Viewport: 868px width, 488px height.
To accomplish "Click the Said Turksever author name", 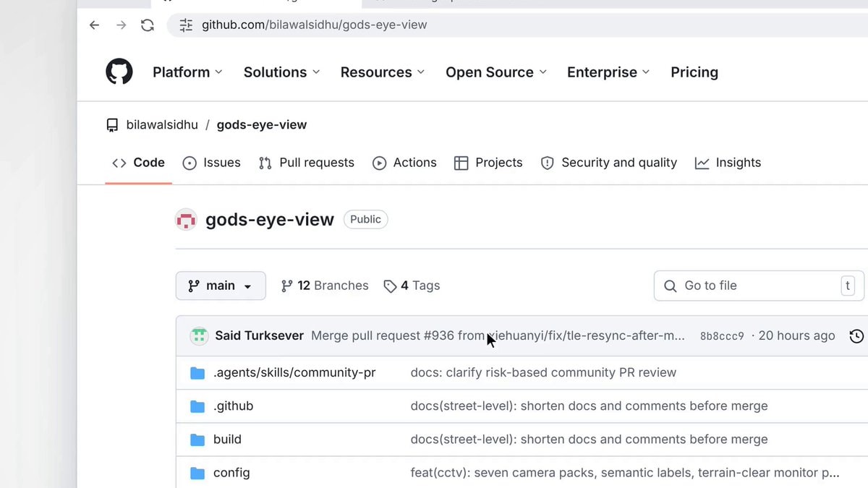I will pyautogui.click(x=260, y=336).
